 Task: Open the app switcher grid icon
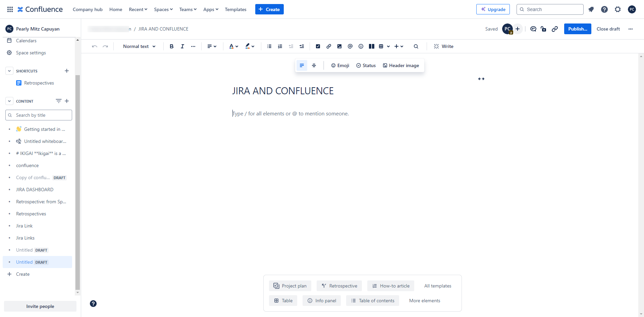point(10,9)
